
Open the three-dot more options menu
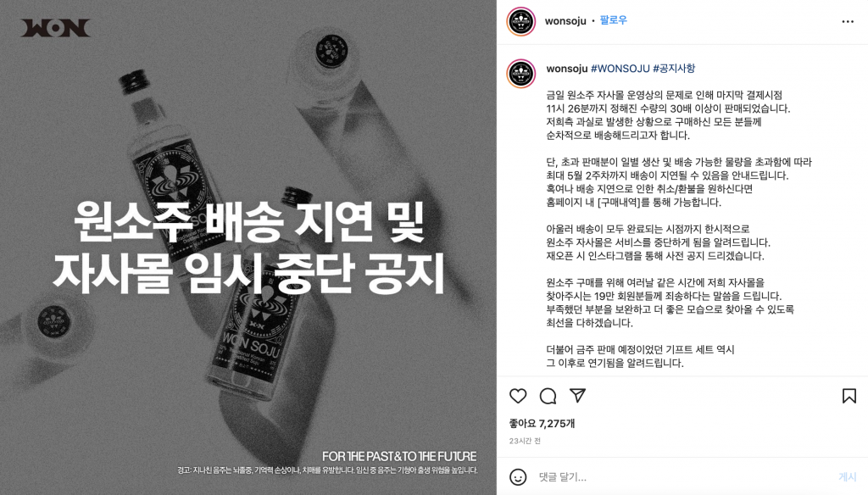point(848,21)
